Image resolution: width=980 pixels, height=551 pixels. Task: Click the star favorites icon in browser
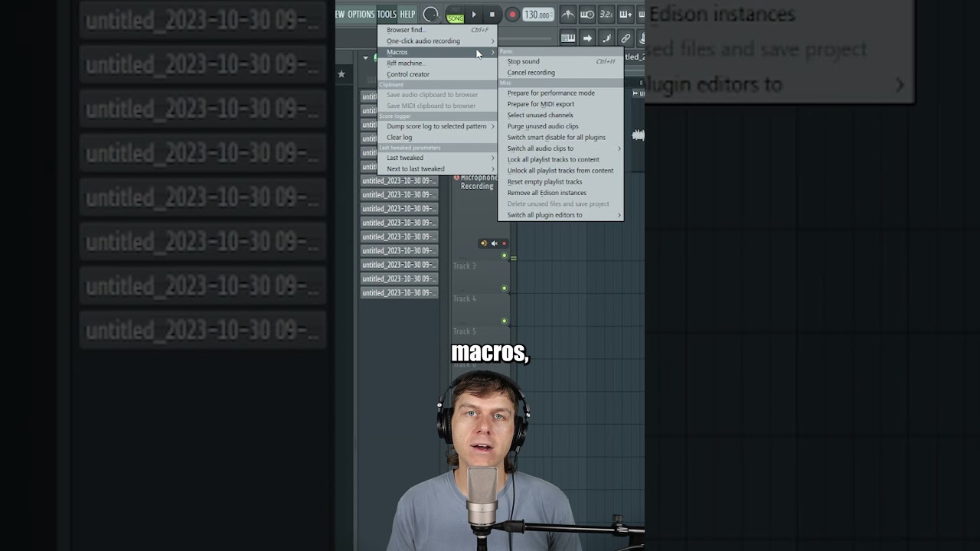tap(341, 74)
